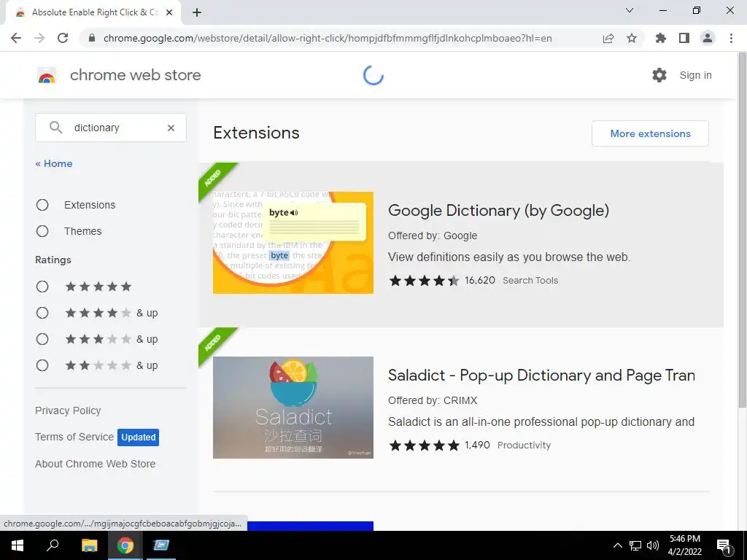Open the volume speaker tray icon
This screenshot has width=747, height=560.
click(x=653, y=545)
